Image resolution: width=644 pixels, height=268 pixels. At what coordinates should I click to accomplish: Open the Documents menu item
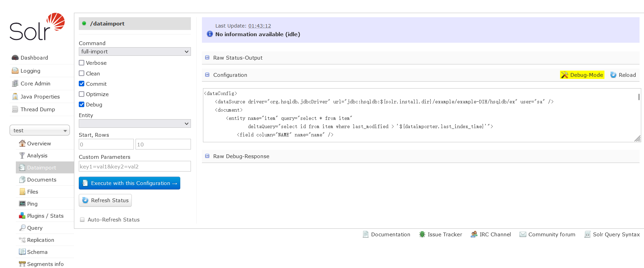point(42,179)
